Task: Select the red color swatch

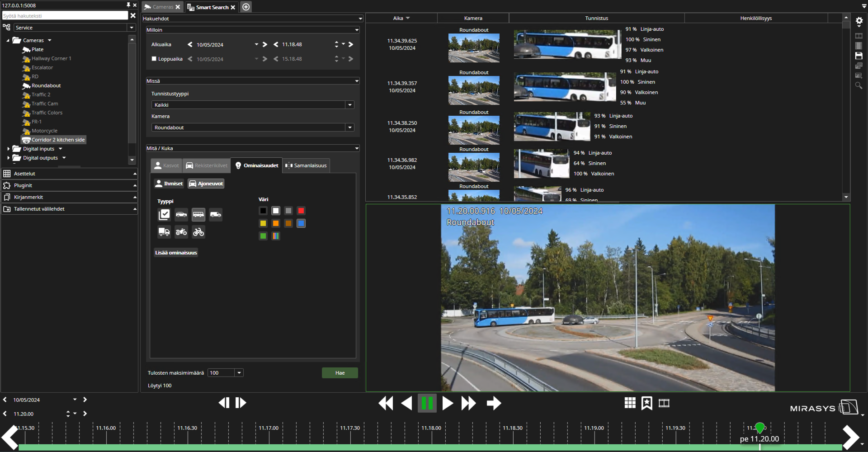Action: [x=301, y=211]
